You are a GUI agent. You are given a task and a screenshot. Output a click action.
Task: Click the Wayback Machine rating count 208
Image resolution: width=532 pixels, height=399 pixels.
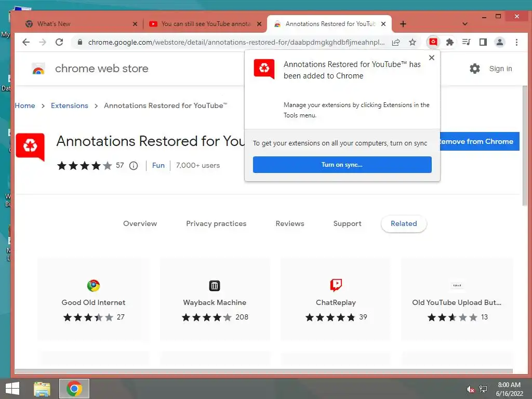242,317
